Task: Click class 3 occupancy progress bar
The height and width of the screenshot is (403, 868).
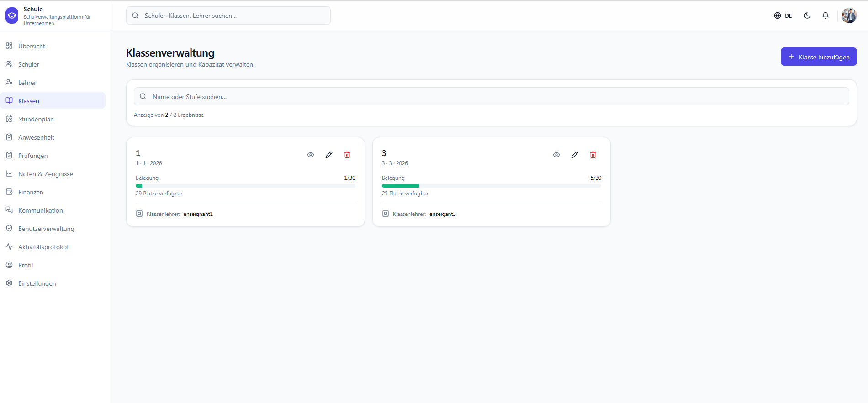Action: (492, 186)
